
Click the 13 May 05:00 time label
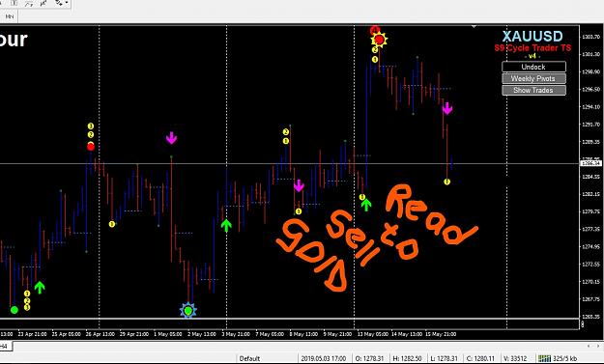(x=372, y=334)
